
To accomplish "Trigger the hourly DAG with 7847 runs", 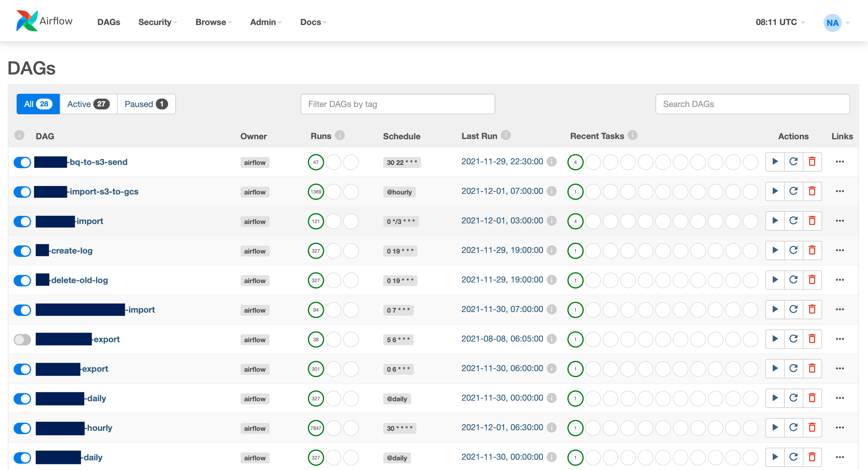I will (775, 427).
